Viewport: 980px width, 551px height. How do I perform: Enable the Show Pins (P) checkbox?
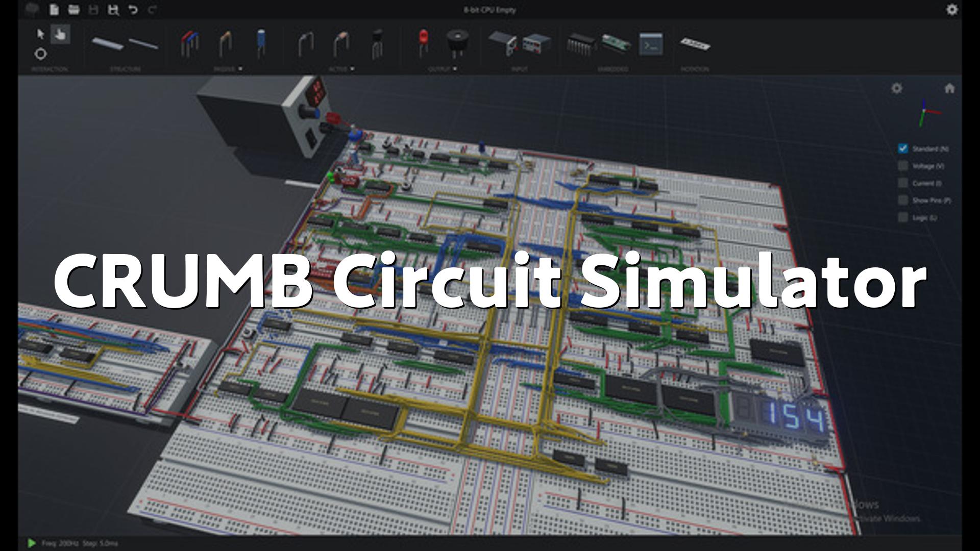[903, 200]
